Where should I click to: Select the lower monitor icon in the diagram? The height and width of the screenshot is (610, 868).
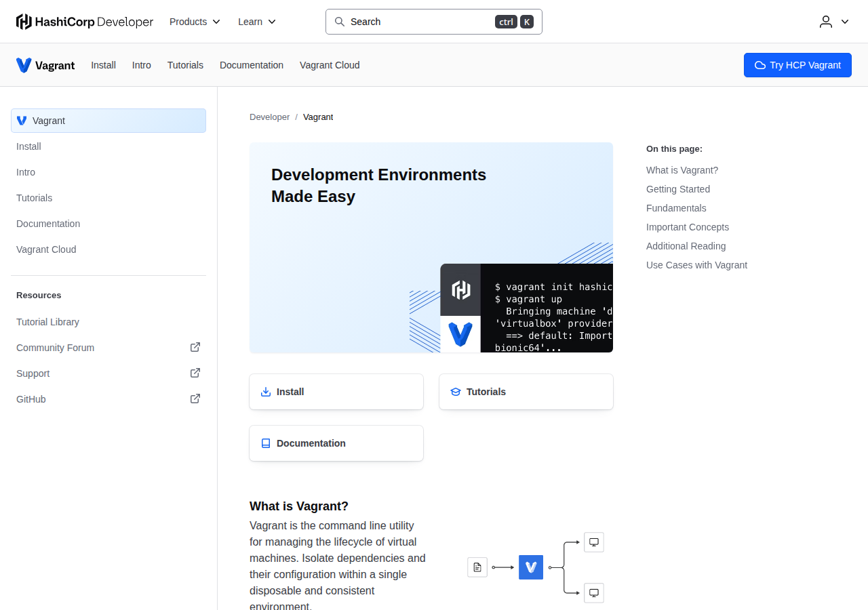click(x=594, y=592)
